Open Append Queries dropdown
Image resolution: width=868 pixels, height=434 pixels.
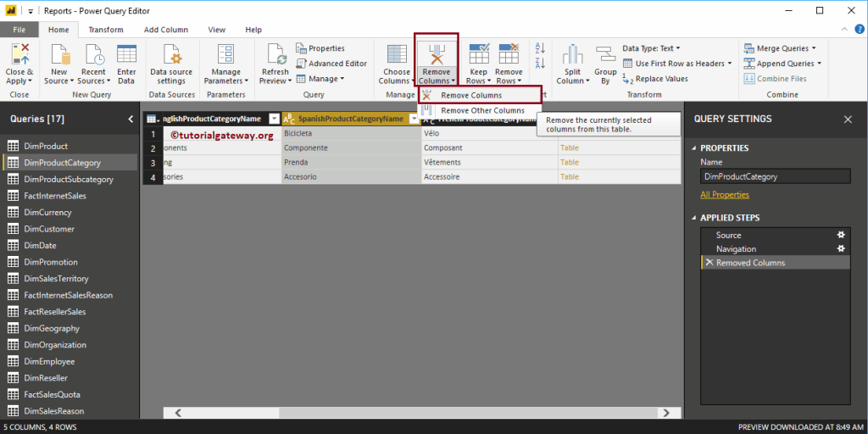click(x=782, y=63)
